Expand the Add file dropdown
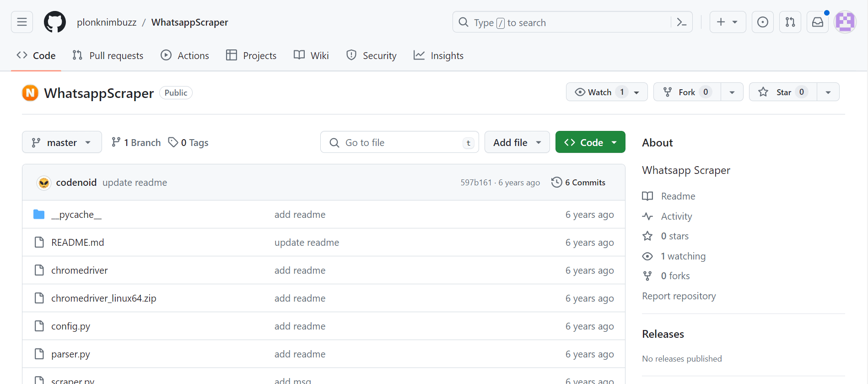This screenshot has width=868, height=384. tap(517, 142)
